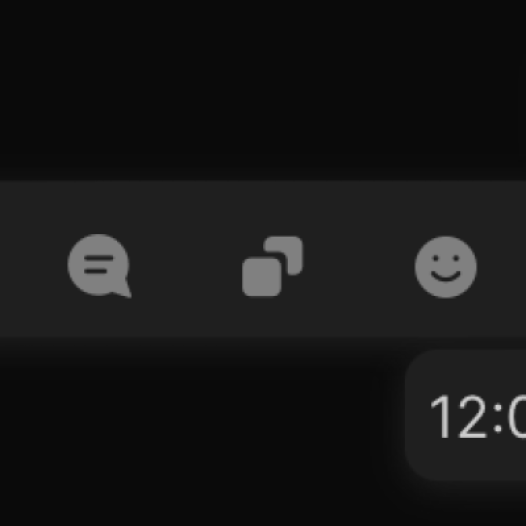This screenshot has width=526, height=526.
Task: Tap the gray emoji face button
Action: [x=445, y=267]
